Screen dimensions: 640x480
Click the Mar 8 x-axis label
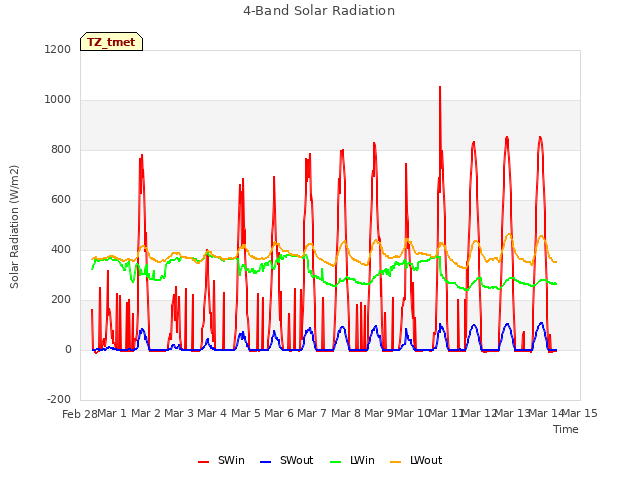(346, 413)
